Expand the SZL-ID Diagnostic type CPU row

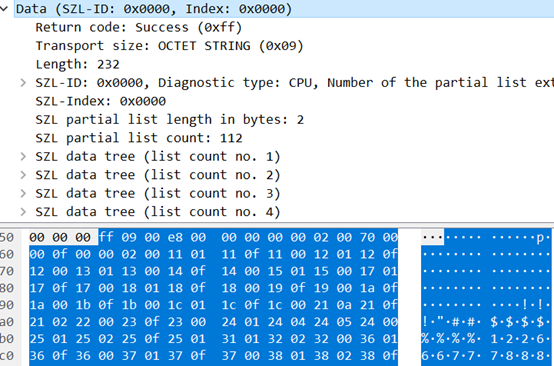click(23, 83)
